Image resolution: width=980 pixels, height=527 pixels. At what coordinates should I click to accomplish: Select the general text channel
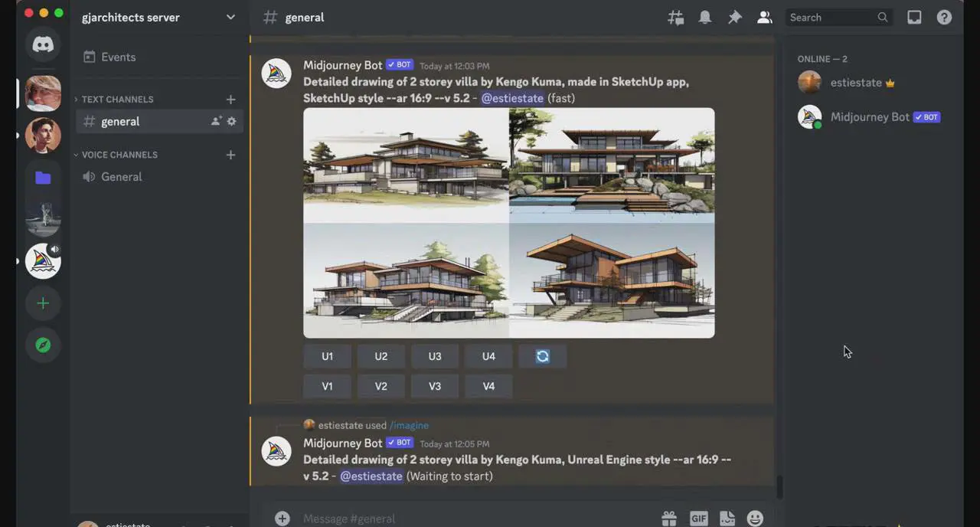point(120,122)
